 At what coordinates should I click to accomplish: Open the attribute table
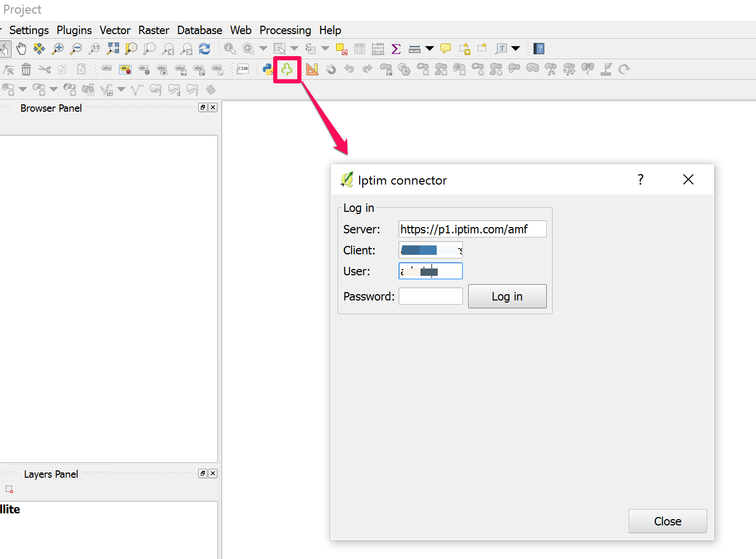coord(360,48)
